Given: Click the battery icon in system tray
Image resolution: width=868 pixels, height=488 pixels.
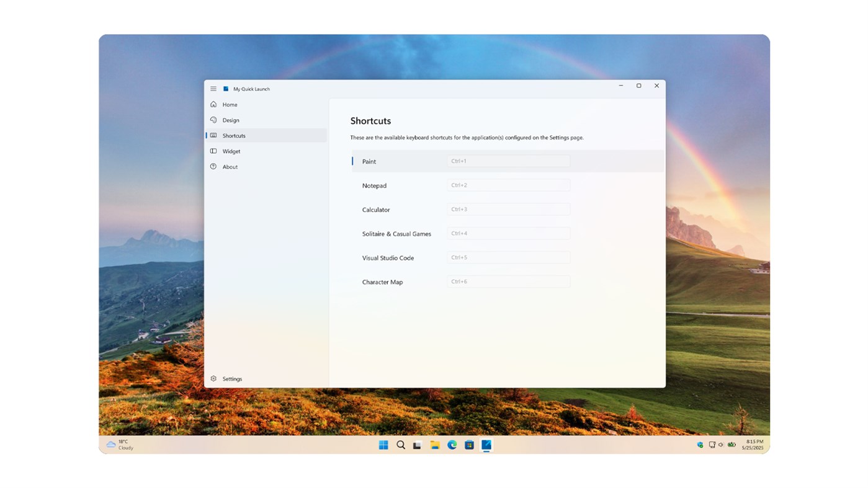Looking at the screenshot, I should (x=731, y=445).
